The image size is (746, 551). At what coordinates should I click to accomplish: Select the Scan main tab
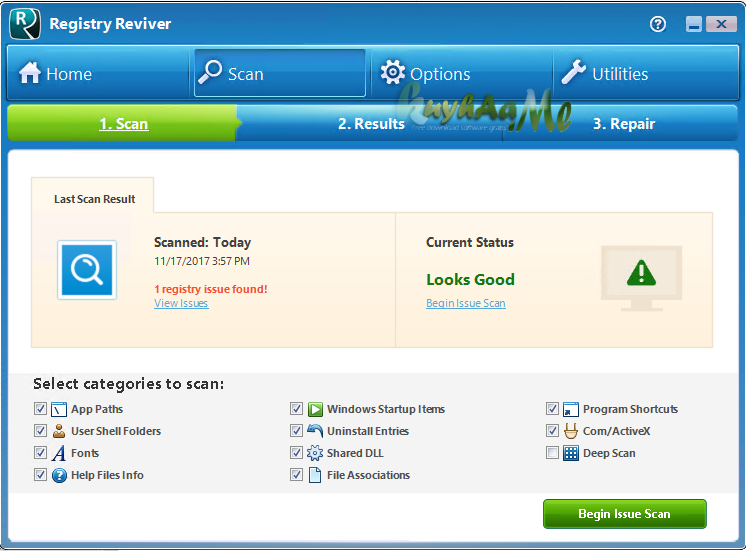pos(280,73)
